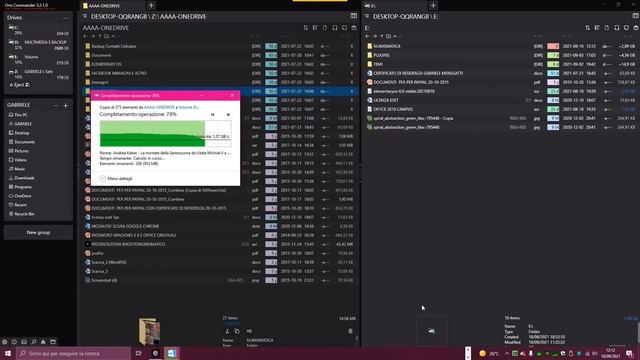640x360 pixels.
Task: Open sort options in AAAA-ONEDRIVE pane toolbar
Action: 305,28
